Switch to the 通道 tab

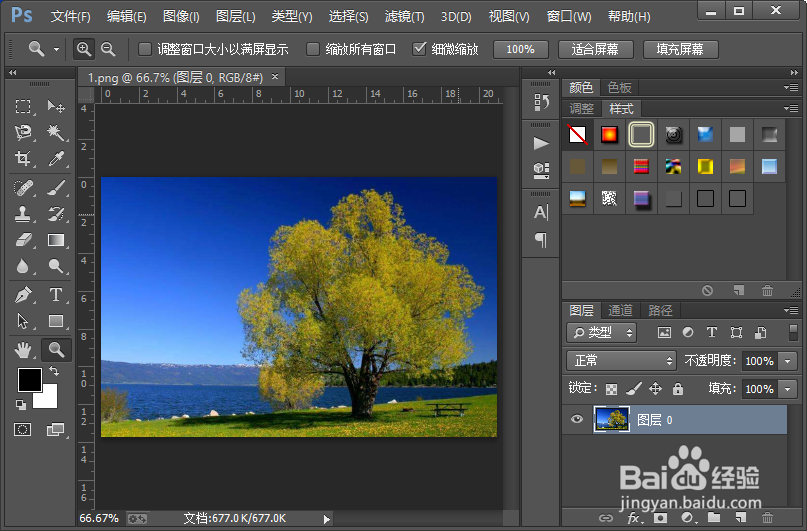coord(620,310)
